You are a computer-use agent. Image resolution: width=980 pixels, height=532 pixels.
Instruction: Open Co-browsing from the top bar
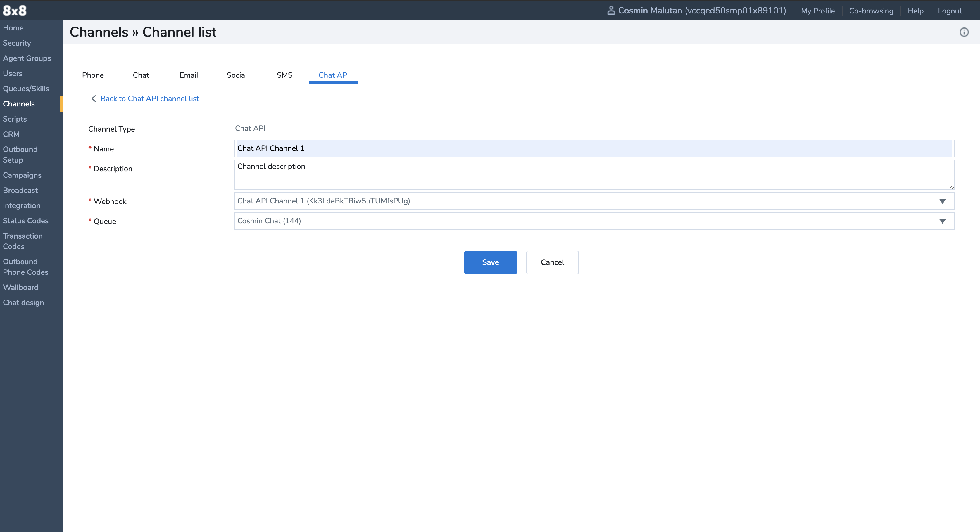coord(871,11)
